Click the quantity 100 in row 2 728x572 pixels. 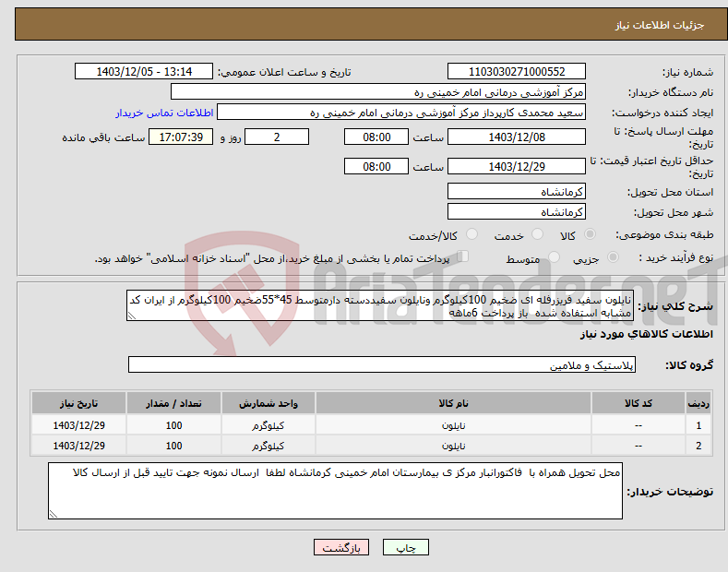(x=173, y=446)
